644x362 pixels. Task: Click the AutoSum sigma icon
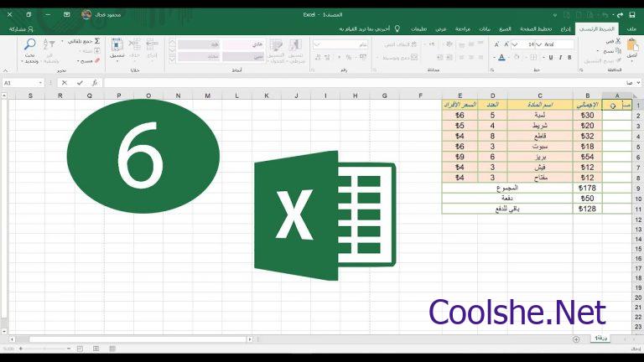[x=97, y=41]
